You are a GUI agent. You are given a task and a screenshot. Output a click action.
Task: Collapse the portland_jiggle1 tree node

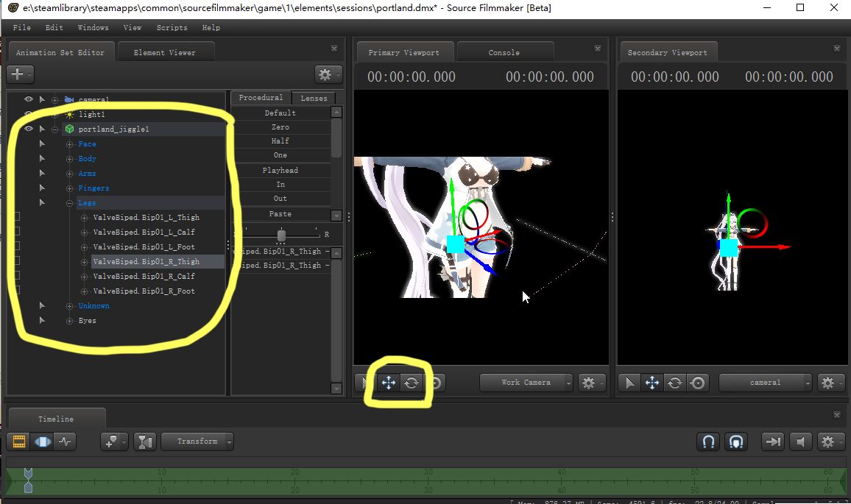(x=54, y=129)
